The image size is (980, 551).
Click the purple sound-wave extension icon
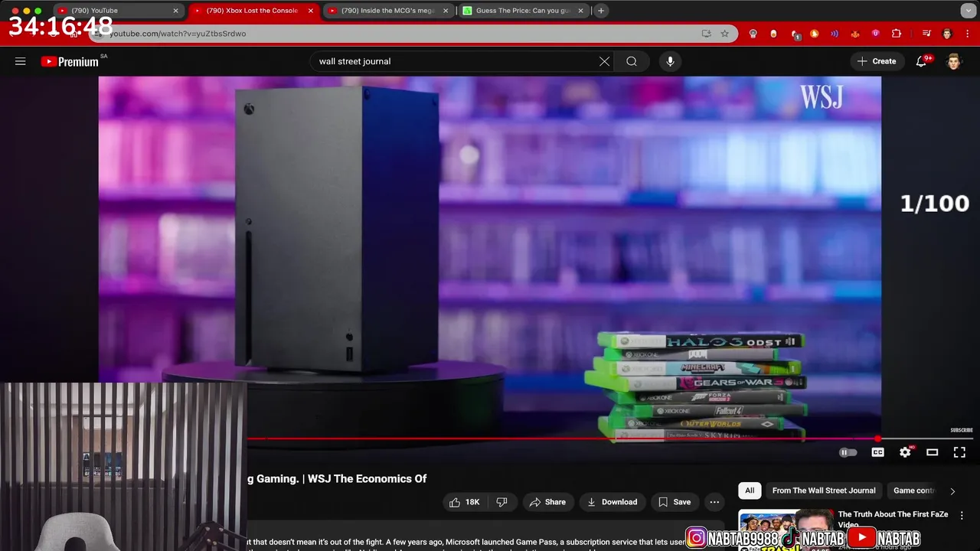pos(835,34)
